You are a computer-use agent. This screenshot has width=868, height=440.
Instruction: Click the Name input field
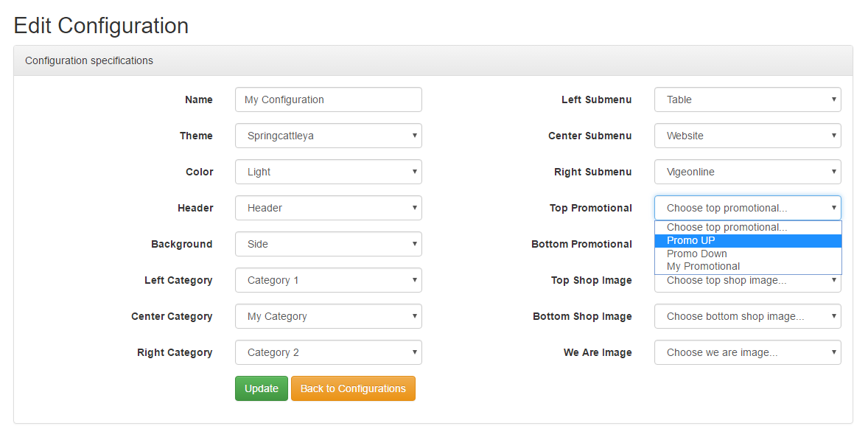(329, 99)
